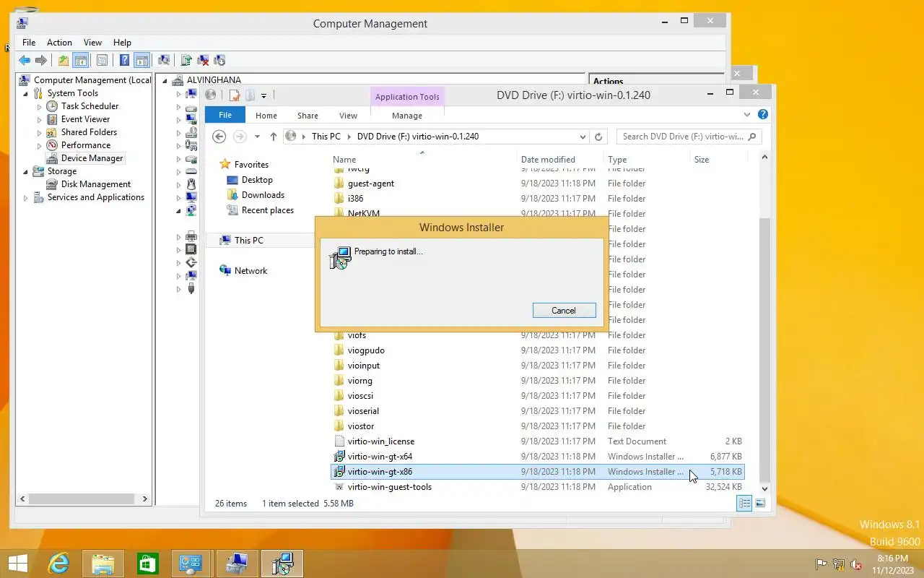Click the Properties quick access icon in Explorer
This screenshot has width=924, height=578.
click(x=235, y=95)
